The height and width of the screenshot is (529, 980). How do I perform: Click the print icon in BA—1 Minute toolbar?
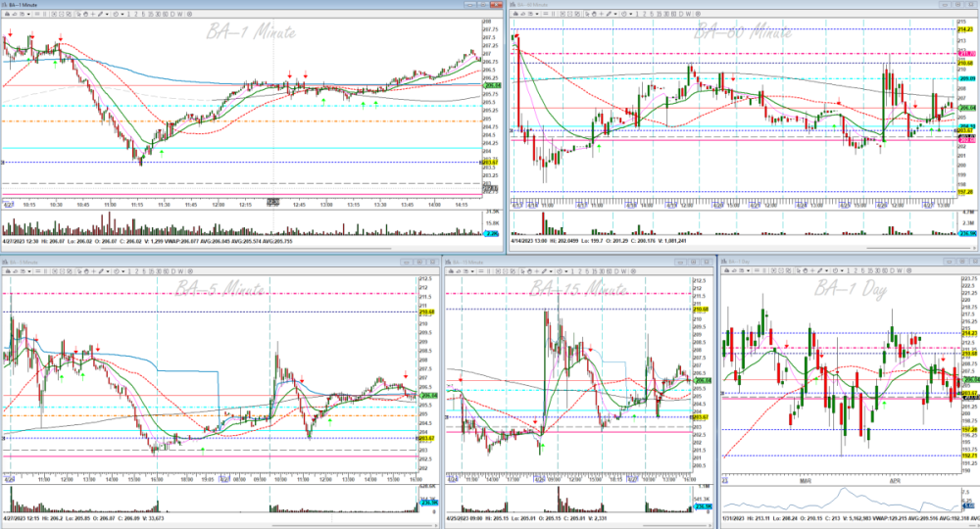point(7,14)
